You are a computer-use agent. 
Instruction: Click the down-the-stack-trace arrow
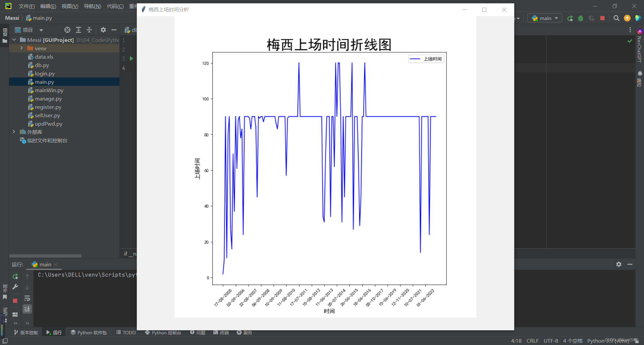click(x=27, y=287)
